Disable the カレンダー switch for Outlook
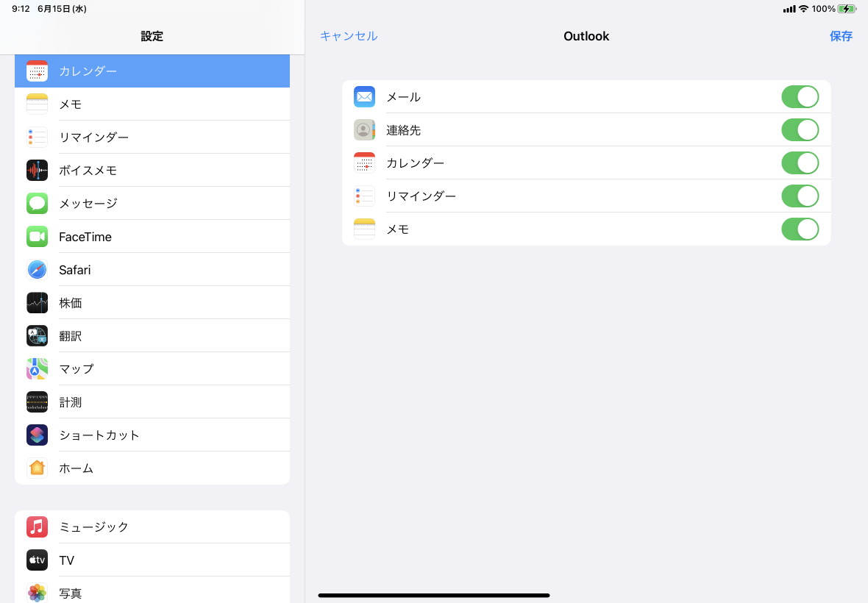Screen dimensions: 868x603 click(800, 163)
